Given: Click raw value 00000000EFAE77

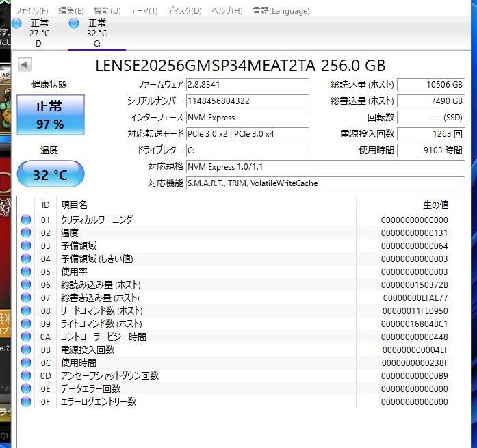Looking at the screenshot, I should [x=415, y=298].
